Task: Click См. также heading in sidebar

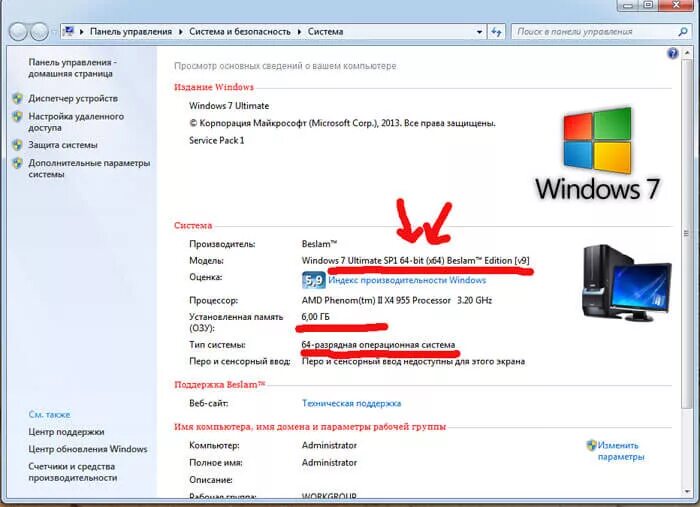Action: click(x=50, y=415)
